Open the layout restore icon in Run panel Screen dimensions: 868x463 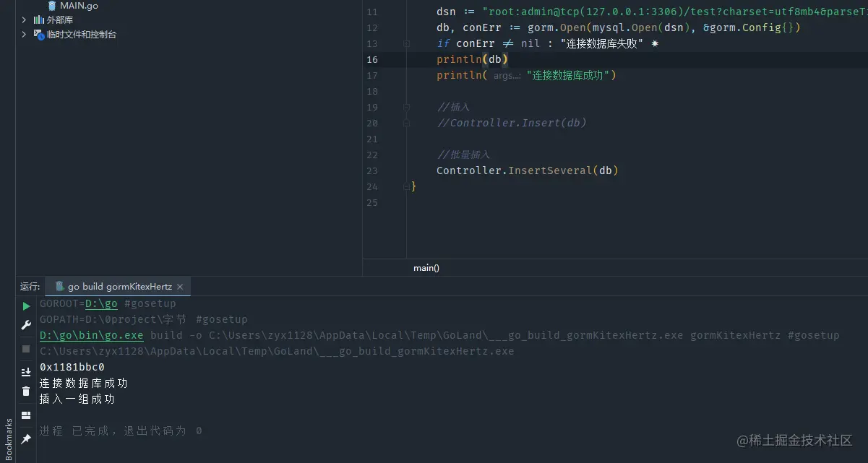coord(26,415)
